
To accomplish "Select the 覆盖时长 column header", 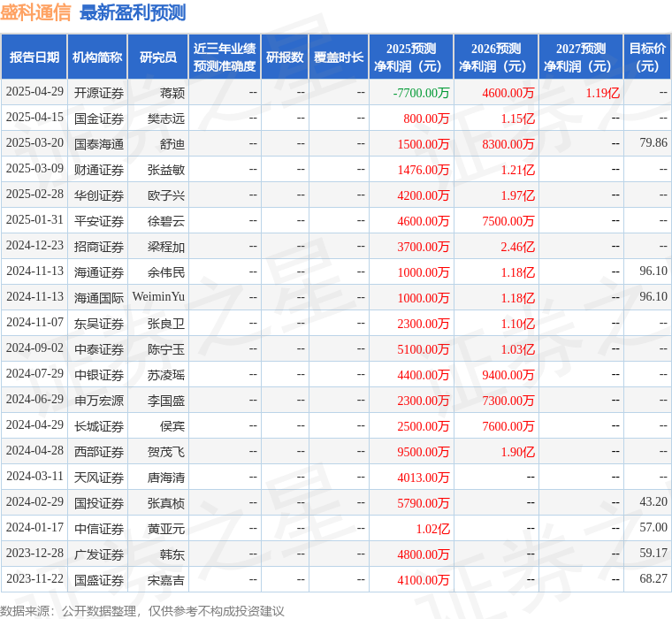I will 339,57.
